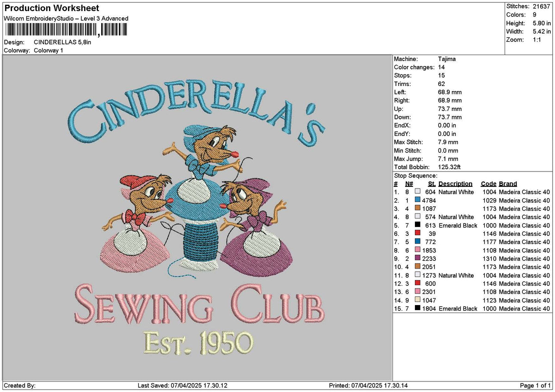Select stitch count '2051' in row 10
The width and height of the screenshot is (555, 392).
tap(429, 267)
